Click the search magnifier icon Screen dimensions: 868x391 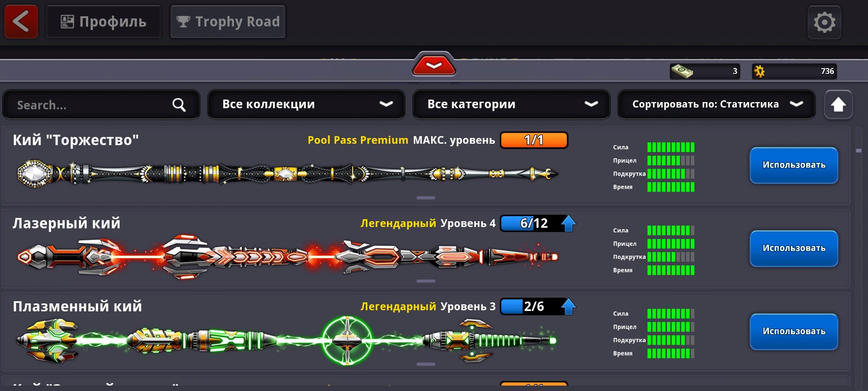pos(179,105)
